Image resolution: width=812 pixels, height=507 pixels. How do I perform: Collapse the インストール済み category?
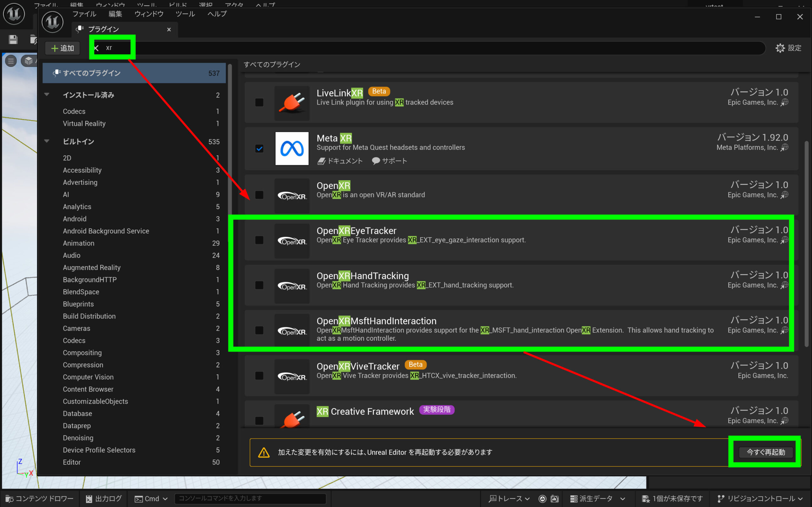coord(47,95)
